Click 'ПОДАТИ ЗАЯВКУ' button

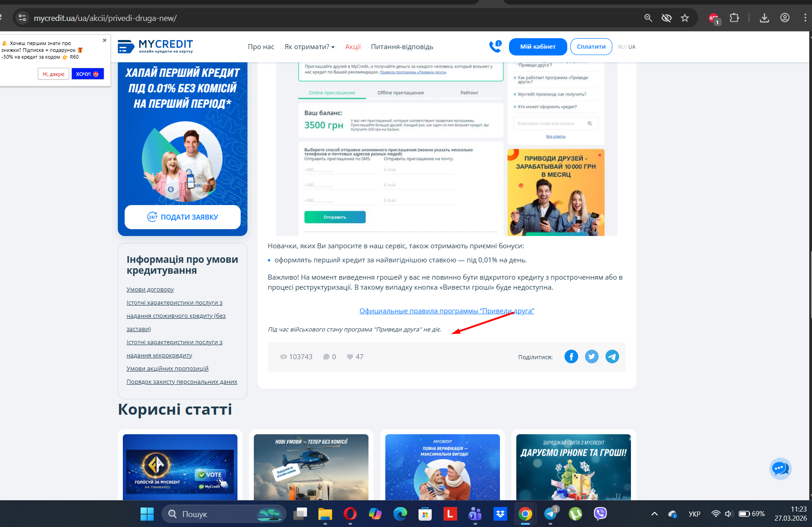coord(182,217)
